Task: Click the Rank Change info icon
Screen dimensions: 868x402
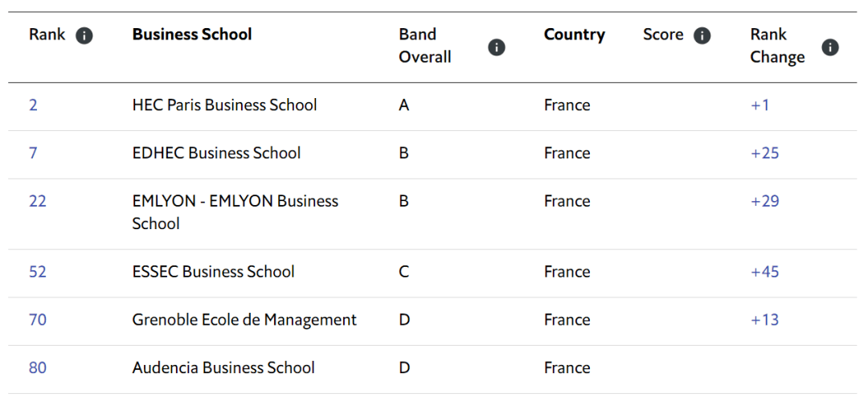Action: (x=830, y=47)
